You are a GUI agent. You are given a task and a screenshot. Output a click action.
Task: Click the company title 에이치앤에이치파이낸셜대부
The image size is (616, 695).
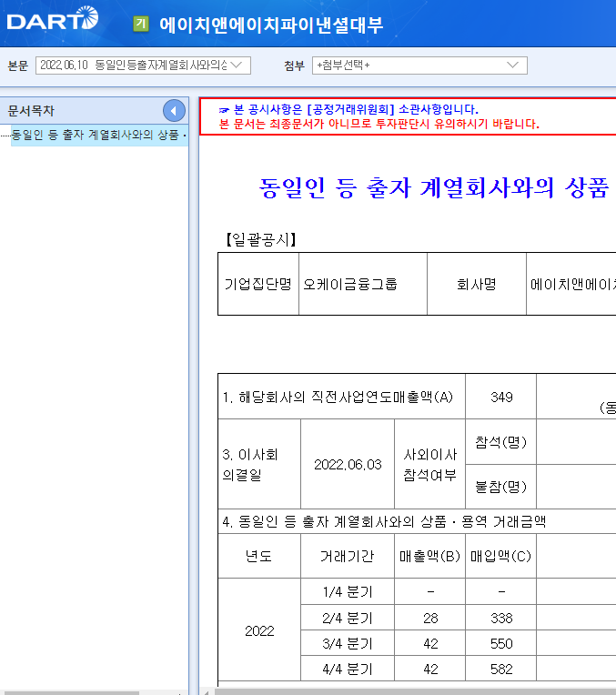271,25
